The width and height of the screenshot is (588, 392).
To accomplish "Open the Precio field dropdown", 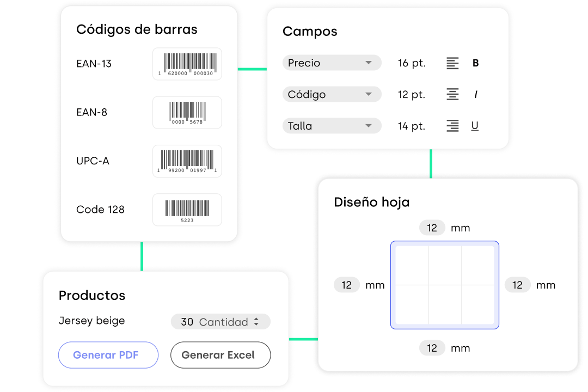I will (332, 63).
